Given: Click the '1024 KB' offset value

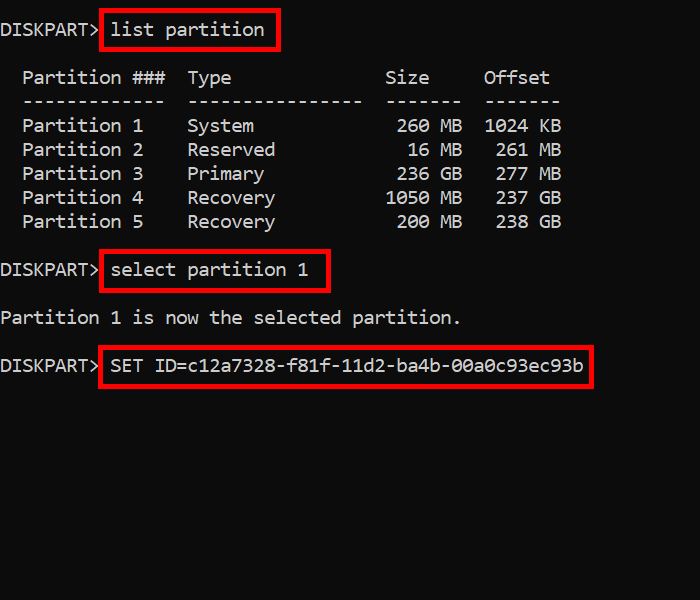Looking at the screenshot, I should pos(523,126).
